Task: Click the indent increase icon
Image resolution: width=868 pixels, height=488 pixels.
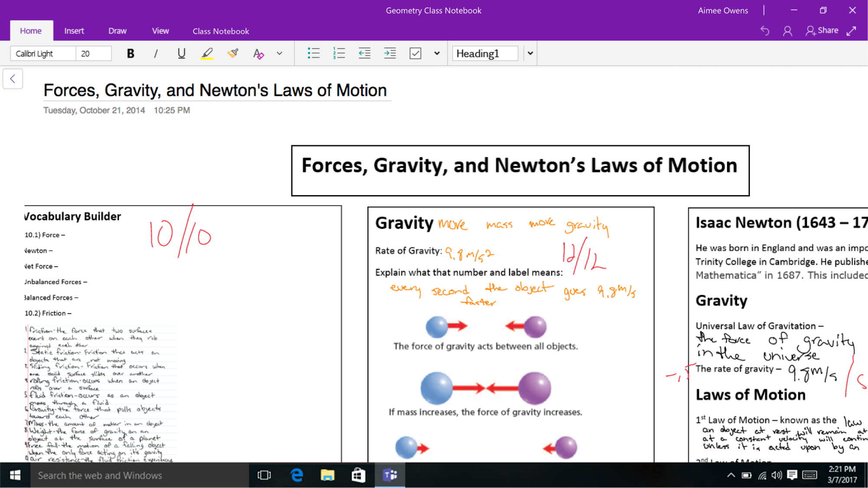Action: point(390,53)
